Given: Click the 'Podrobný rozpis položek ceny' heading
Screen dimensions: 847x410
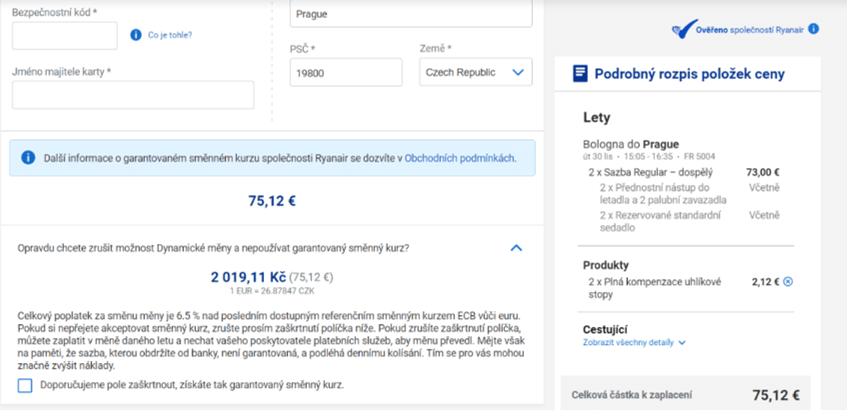Looking at the screenshot, I should (689, 74).
